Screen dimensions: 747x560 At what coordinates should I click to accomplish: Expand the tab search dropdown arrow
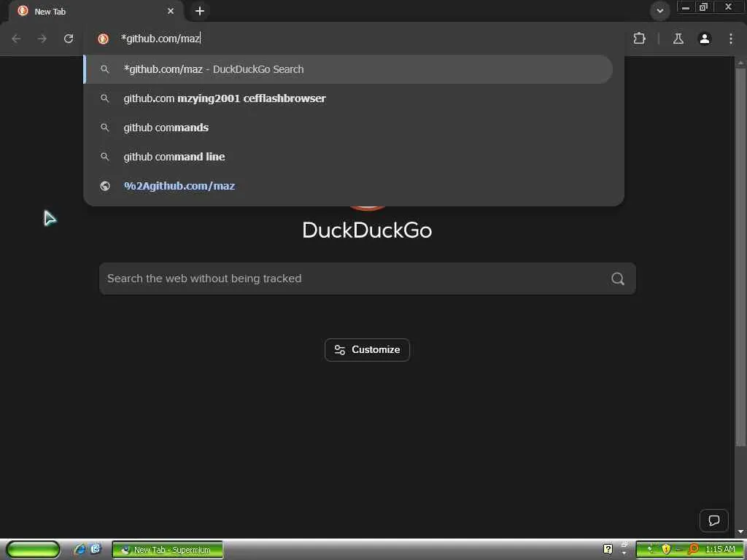pos(659,11)
